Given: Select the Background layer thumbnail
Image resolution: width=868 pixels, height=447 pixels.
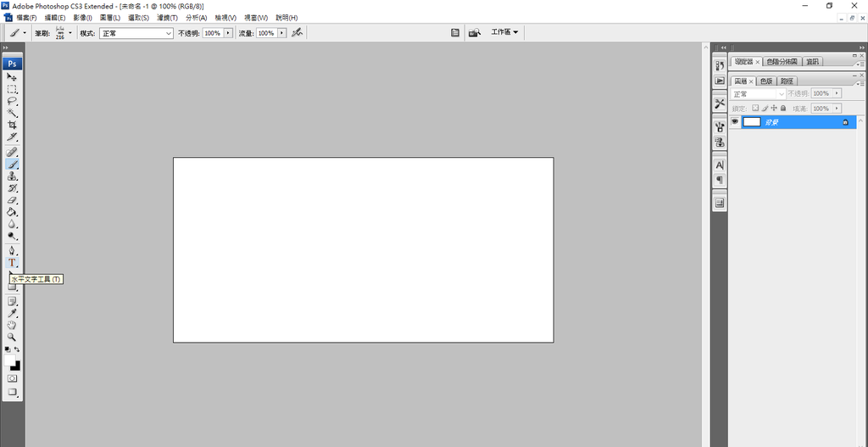Looking at the screenshot, I should pyautogui.click(x=751, y=122).
